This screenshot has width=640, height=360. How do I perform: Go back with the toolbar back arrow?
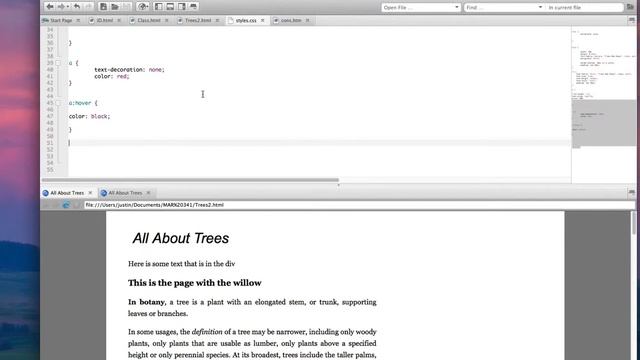pyautogui.click(x=49, y=7)
